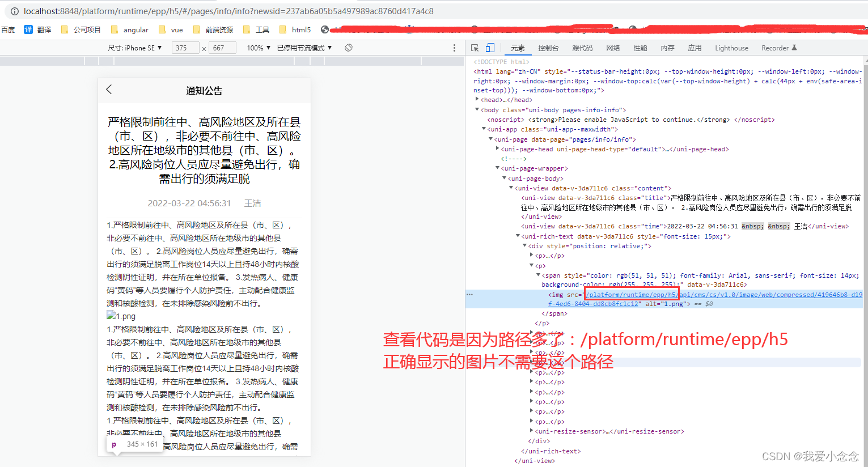Open device toolbar more options menu
Image resolution: width=868 pixels, height=467 pixels.
tap(454, 48)
